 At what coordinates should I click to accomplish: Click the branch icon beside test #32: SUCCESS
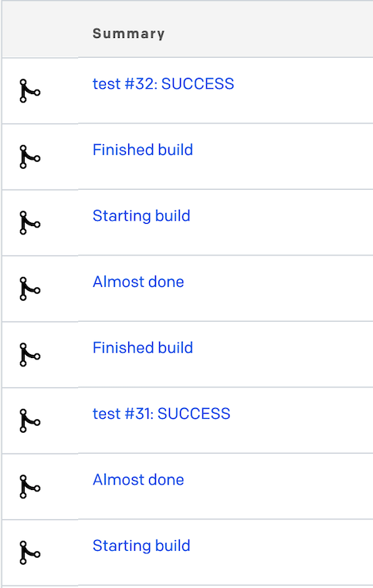pos(29,91)
